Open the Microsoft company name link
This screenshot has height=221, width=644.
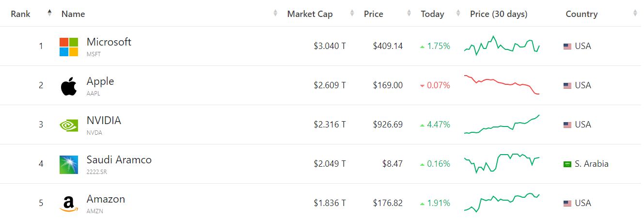tap(109, 42)
